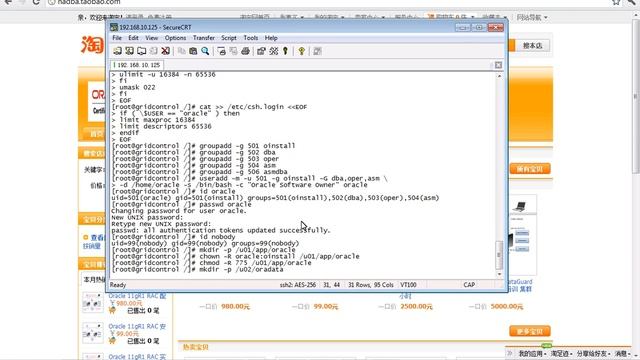Click the Paste clipboard toolbar icon

tap(193, 51)
